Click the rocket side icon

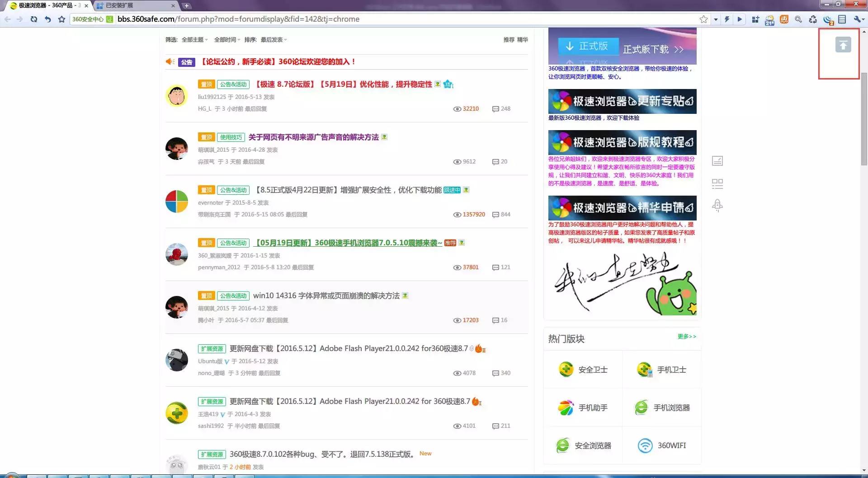717,206
